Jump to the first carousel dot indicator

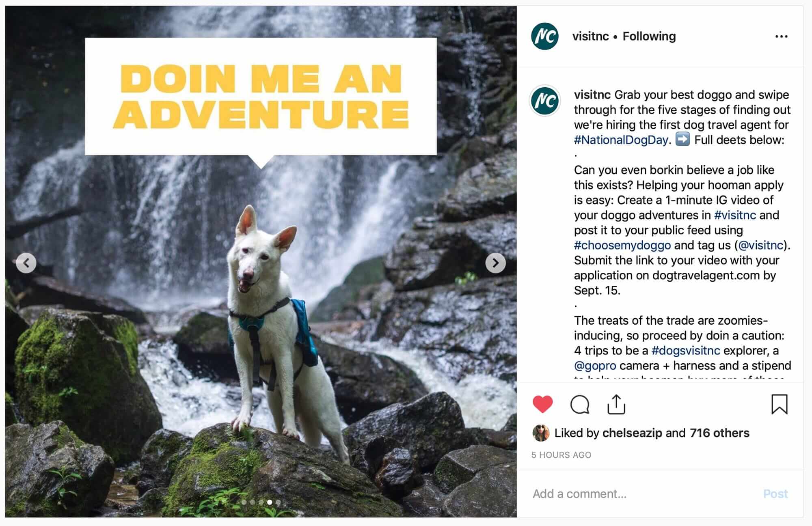[244, 502]
